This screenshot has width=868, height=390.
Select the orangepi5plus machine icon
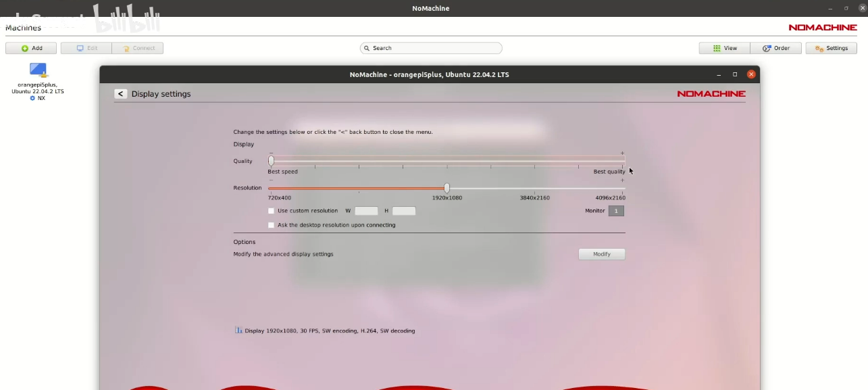[x=38, y=70]
